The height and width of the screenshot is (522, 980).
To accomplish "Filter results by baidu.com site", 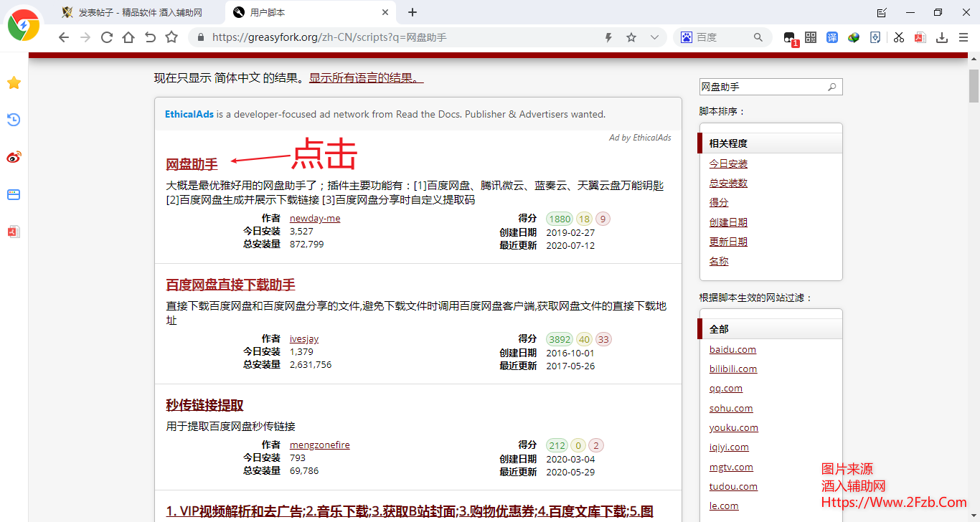I will point(732,349).
